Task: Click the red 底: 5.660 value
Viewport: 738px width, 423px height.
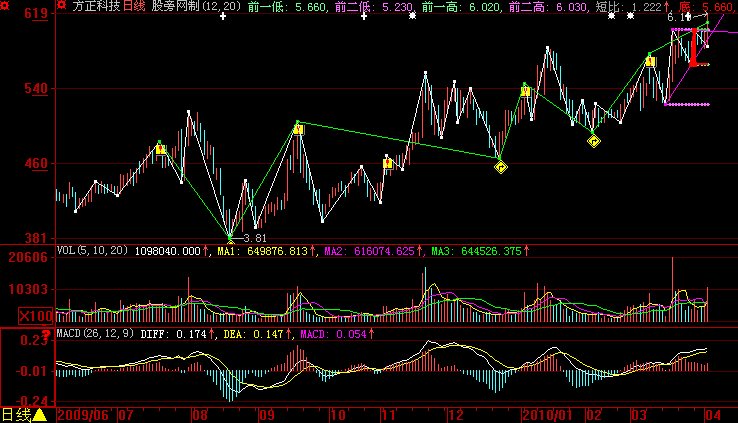Action: 706,7
